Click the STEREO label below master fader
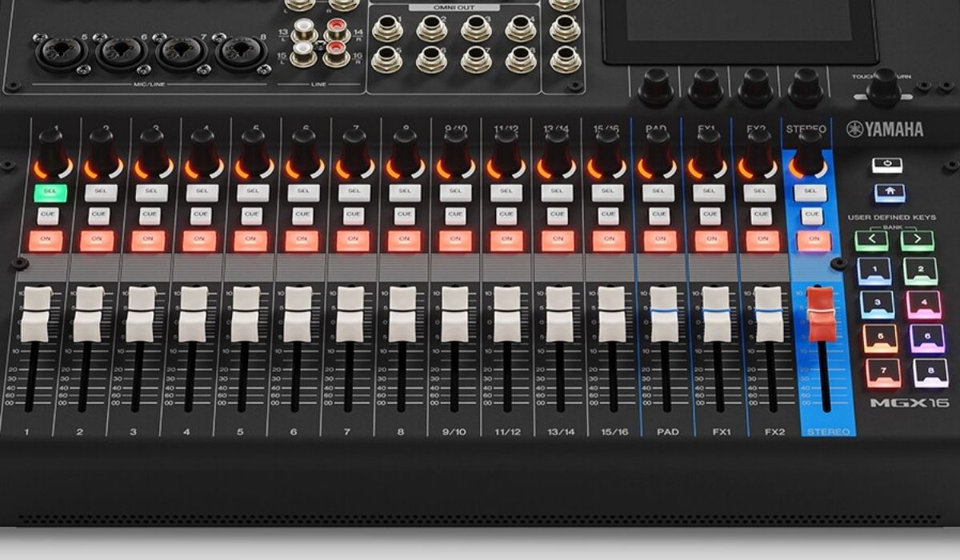 pos(828,432)
